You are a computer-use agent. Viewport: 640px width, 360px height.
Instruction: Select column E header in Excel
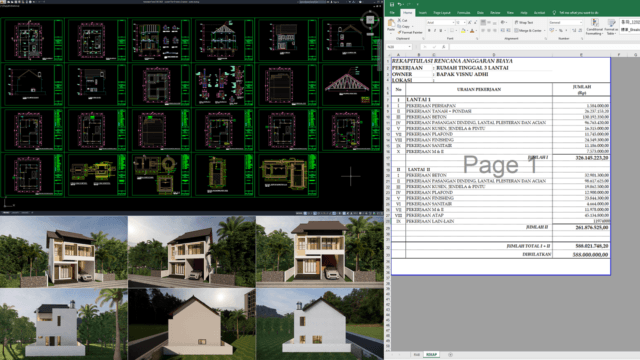point(581,54)
